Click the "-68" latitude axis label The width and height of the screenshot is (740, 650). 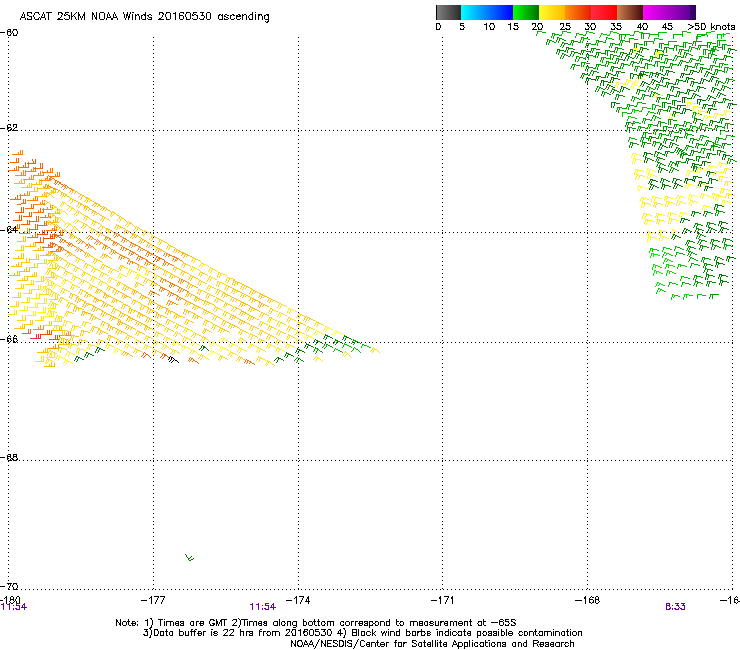[x=9, y=457]
